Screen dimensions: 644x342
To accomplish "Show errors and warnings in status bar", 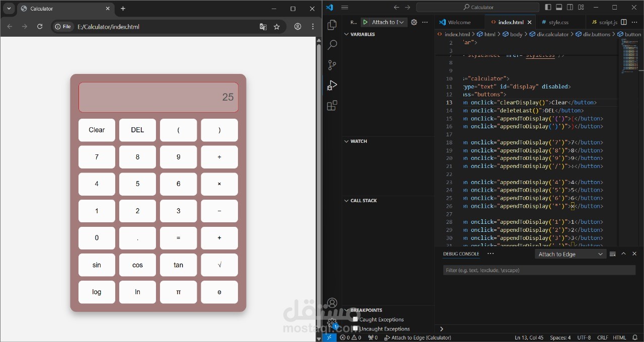I will click(x=350, y=337).
